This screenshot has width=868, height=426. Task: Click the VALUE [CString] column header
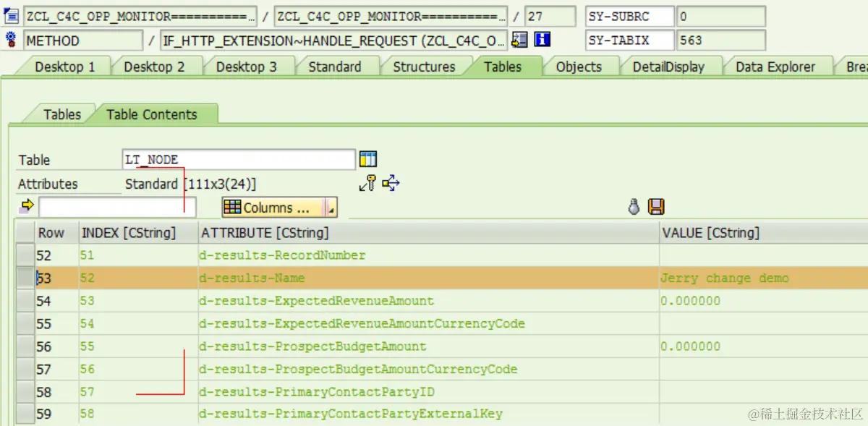coord(763,233)
